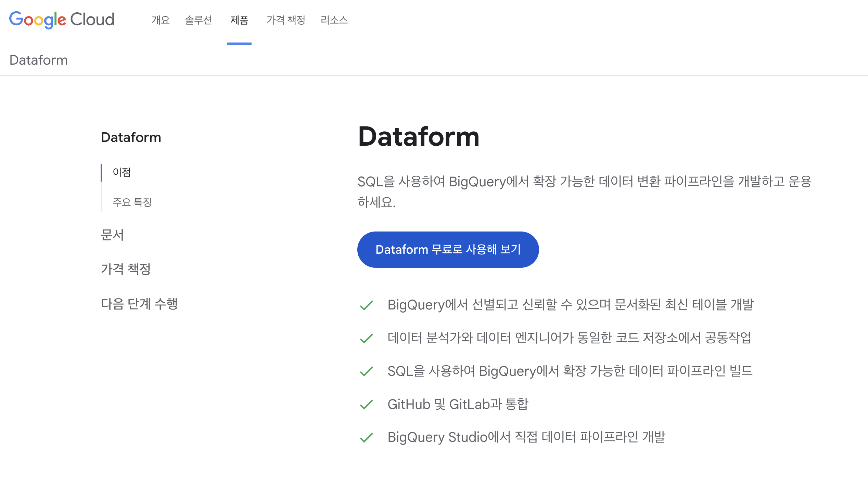Select 이점 in the sidebar
Image resolution: width=868 pixels, height=489 pixels.
coord(122,172)
